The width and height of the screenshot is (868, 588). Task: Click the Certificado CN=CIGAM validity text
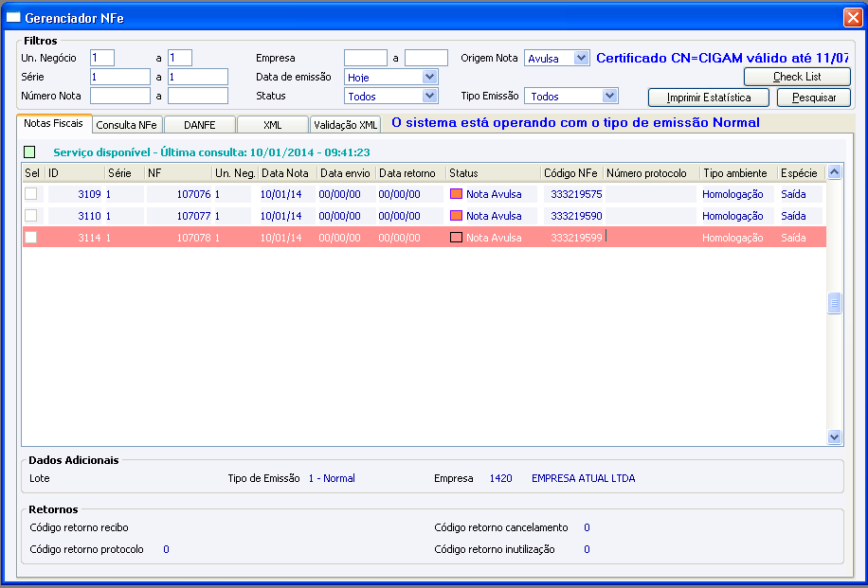pos(722,58)
